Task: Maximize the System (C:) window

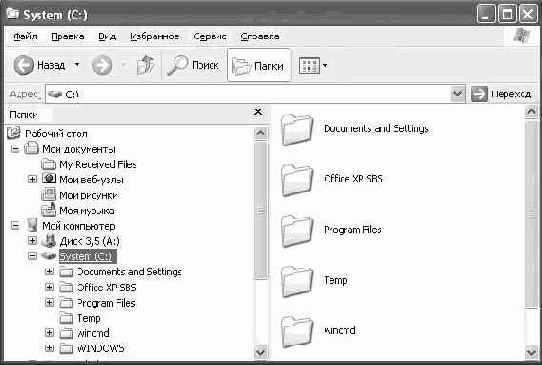Action: tap(507, 14)
